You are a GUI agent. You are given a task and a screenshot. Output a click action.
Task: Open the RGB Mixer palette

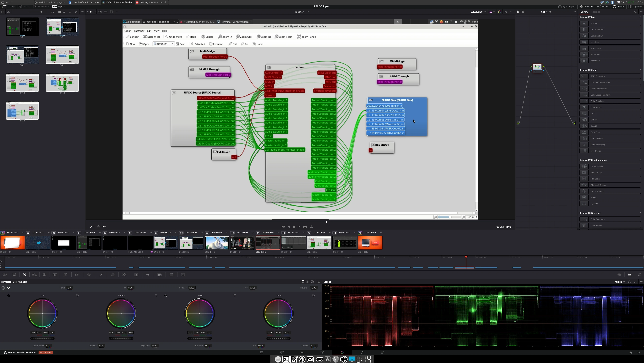(x=45, y=275)
